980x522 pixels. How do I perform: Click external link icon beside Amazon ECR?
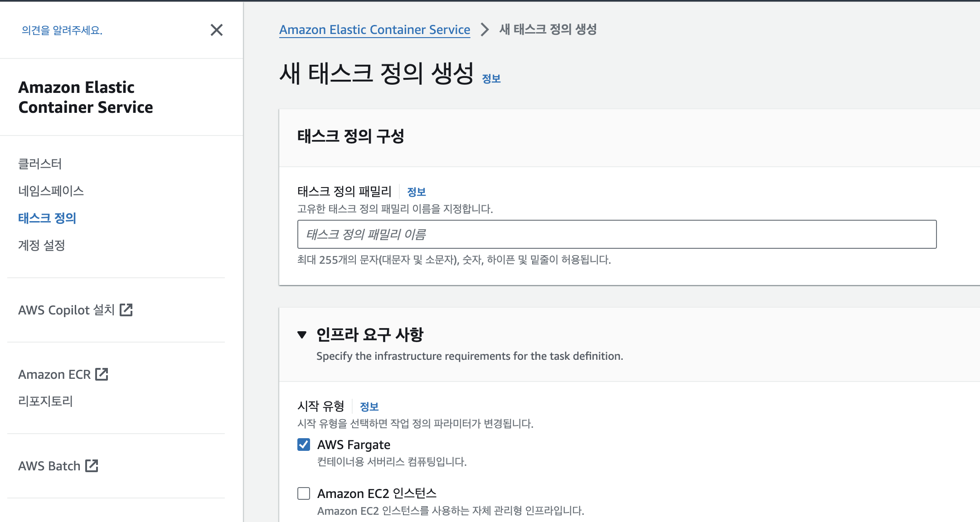[102, 374]
